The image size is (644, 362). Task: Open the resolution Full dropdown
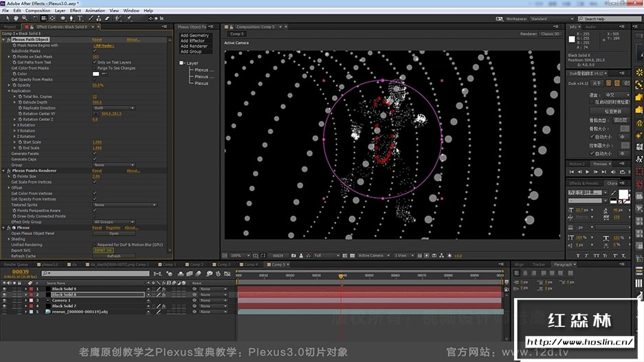(x=327, y=256)
